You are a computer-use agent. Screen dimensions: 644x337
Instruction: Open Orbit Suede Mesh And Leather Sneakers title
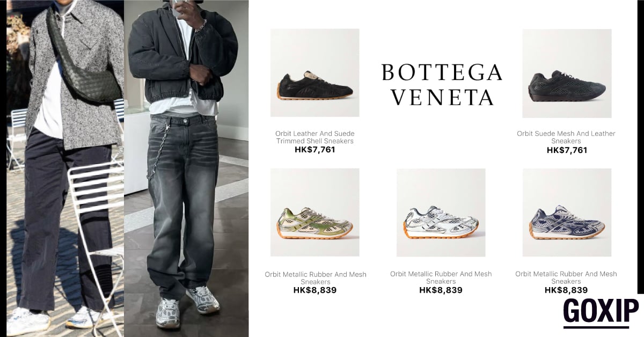point(566,137)
